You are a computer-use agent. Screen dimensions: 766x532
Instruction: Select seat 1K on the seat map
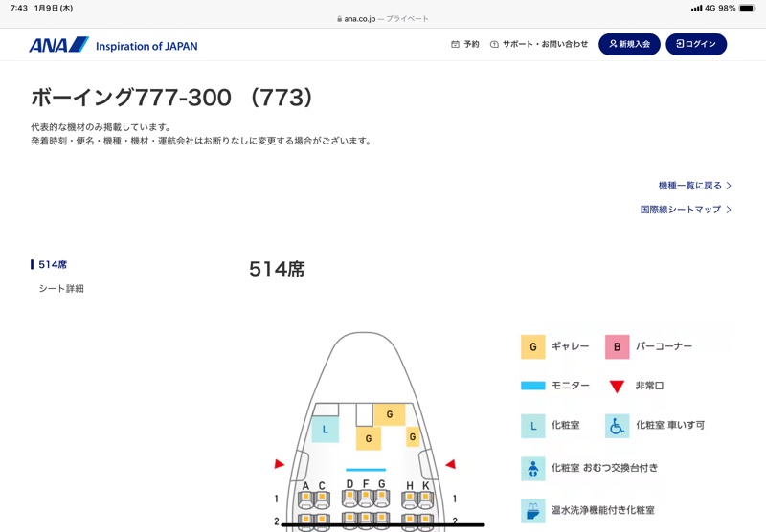425,499
